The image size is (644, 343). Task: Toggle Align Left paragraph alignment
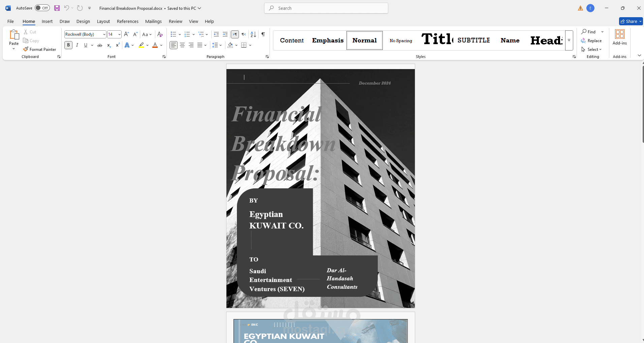(x=173, y=45)
